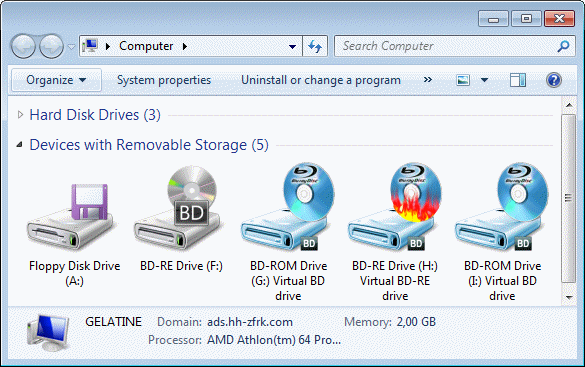
Task: Open the Organize dropdown menu
Action: pyautogui.click(x=56, y=80)
